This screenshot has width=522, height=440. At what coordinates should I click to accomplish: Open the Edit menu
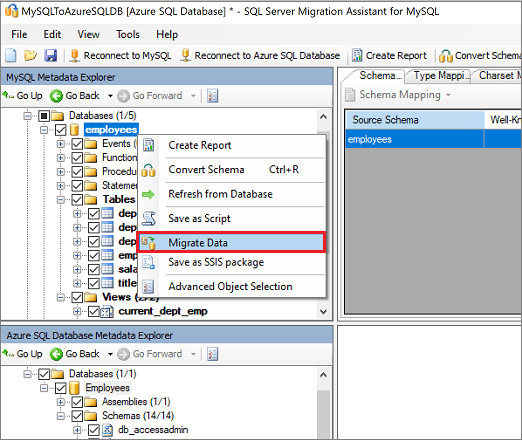click(x=52, y=34)
